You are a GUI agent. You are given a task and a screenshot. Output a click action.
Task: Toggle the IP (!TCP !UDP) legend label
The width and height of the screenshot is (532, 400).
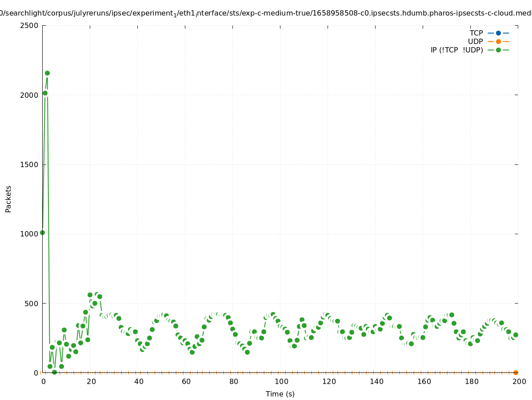click(456, 50)
